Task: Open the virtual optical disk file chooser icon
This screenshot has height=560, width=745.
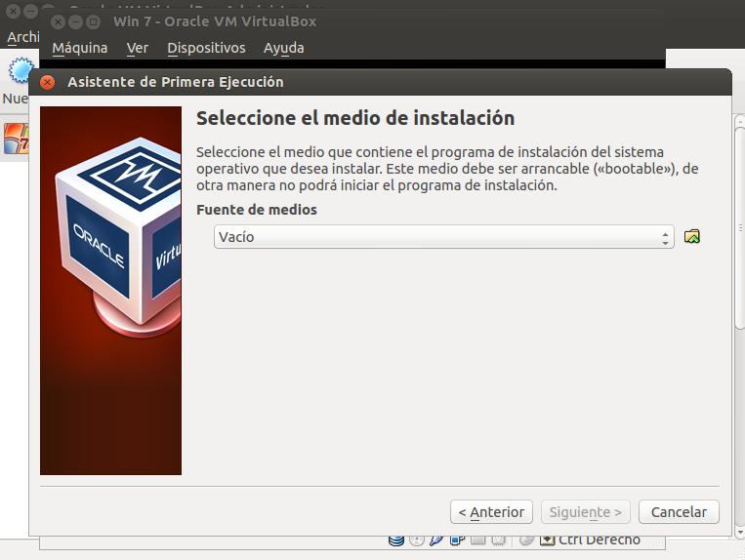Action: (x=691, y=236)
